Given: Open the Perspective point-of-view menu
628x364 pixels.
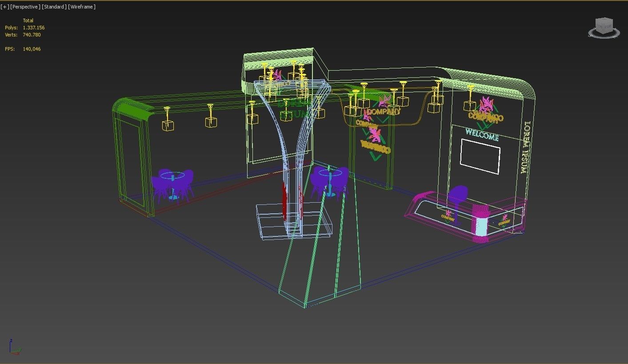Looking at the screenshot, I should (25, 7).
